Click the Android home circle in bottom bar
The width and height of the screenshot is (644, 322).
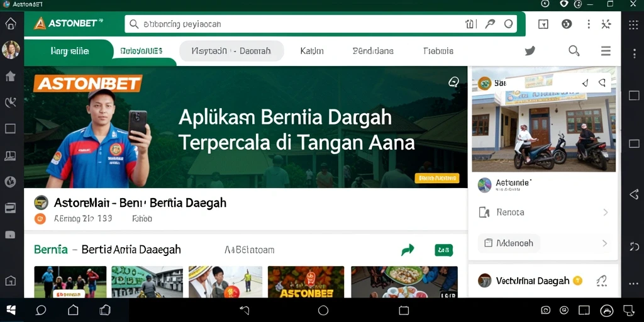point(323,311)
